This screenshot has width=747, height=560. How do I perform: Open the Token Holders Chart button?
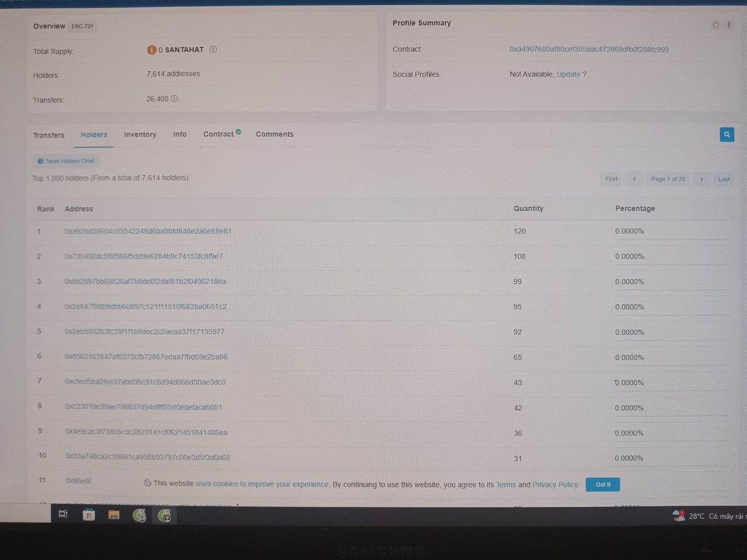(66, 161)
